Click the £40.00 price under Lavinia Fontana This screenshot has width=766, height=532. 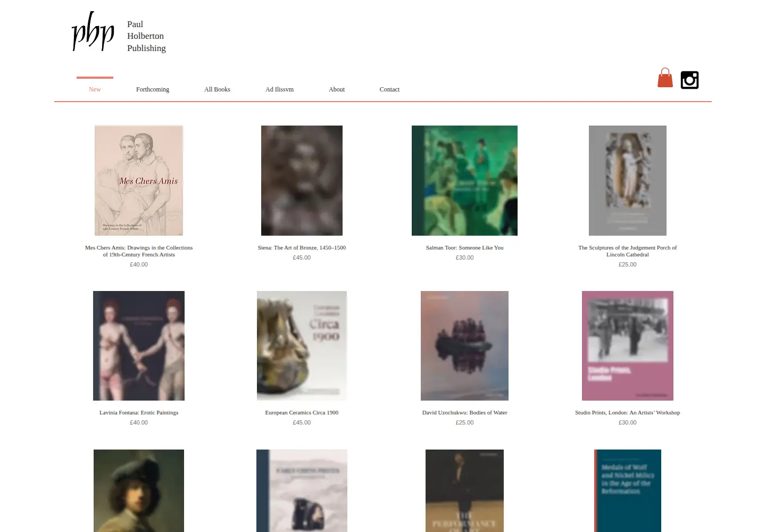139,422
